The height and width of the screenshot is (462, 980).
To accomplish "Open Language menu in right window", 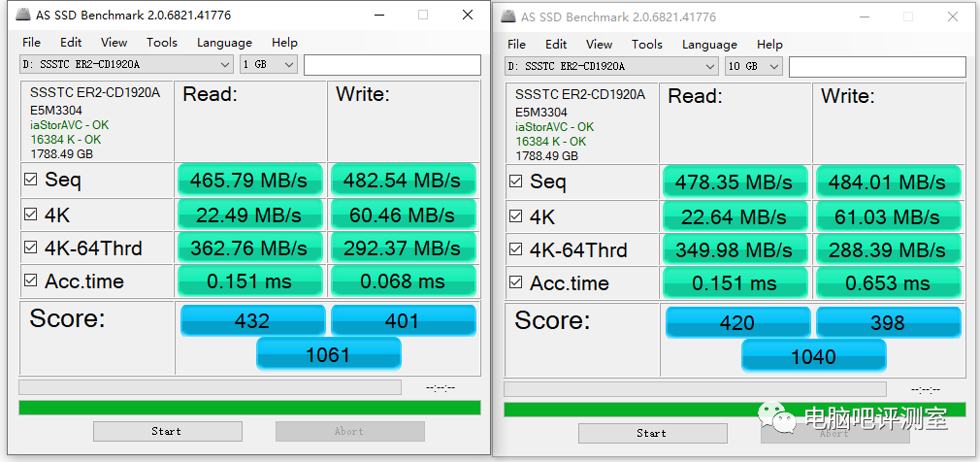I will point(709,45).
